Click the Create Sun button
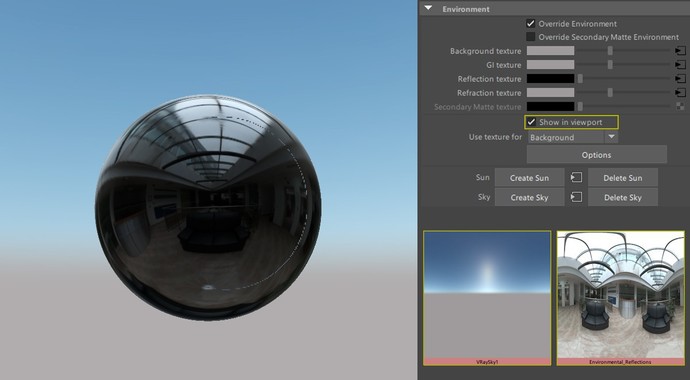The height and width of the screenshot is (380, 690). (529, 178)
